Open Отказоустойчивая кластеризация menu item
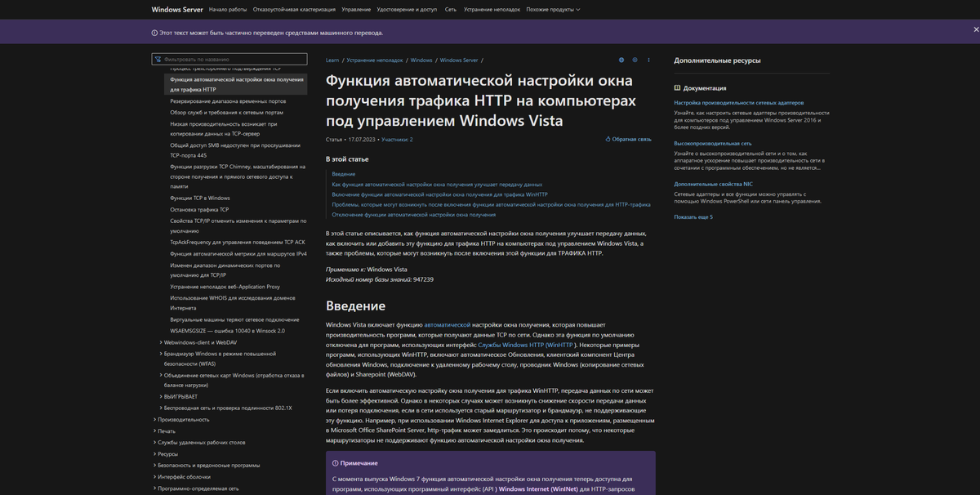This screenshot has height=495, width=980. [294, 9]
